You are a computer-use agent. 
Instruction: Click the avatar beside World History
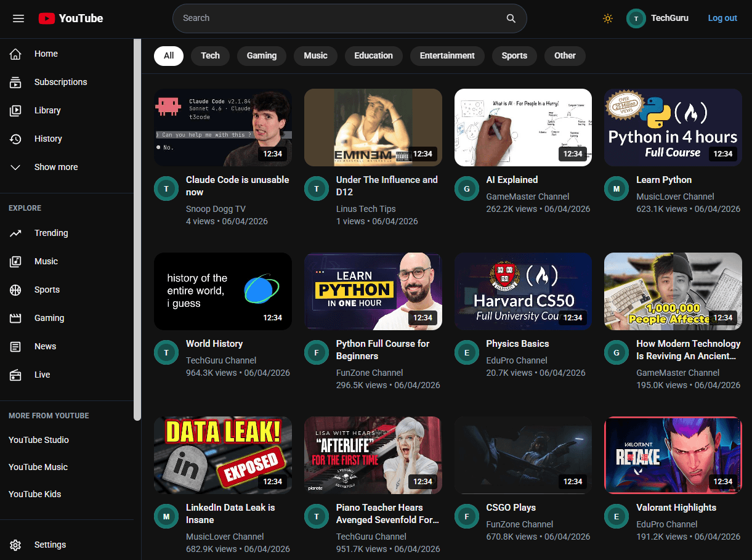(166, 352)
